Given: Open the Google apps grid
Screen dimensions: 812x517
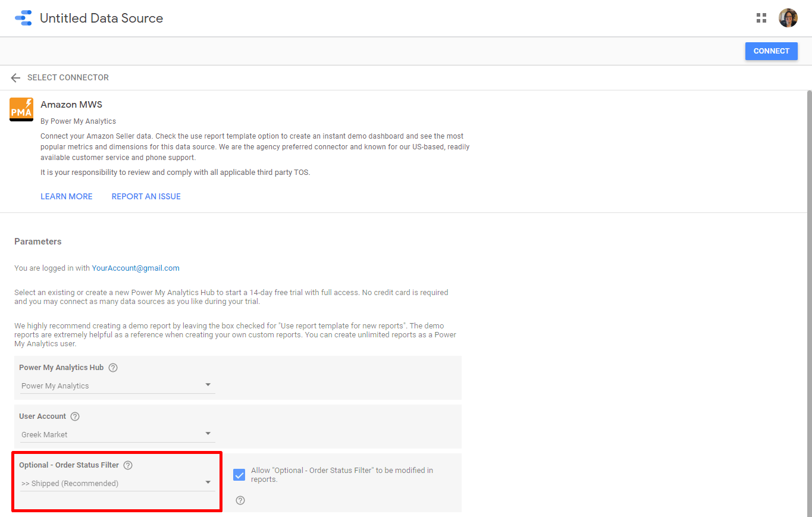Looking at the screenshot, I should click(x=761, y=18).
